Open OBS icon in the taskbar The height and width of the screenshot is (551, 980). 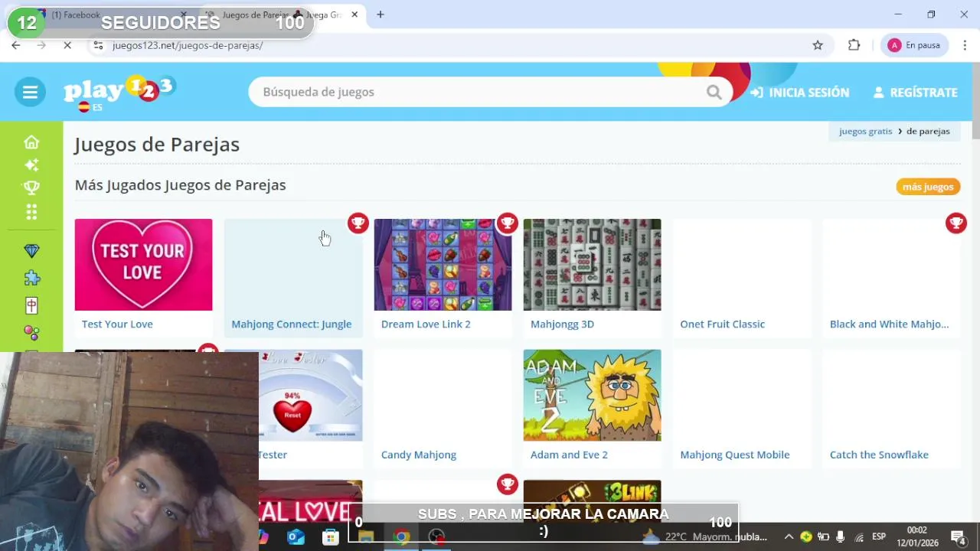point(436,537)
